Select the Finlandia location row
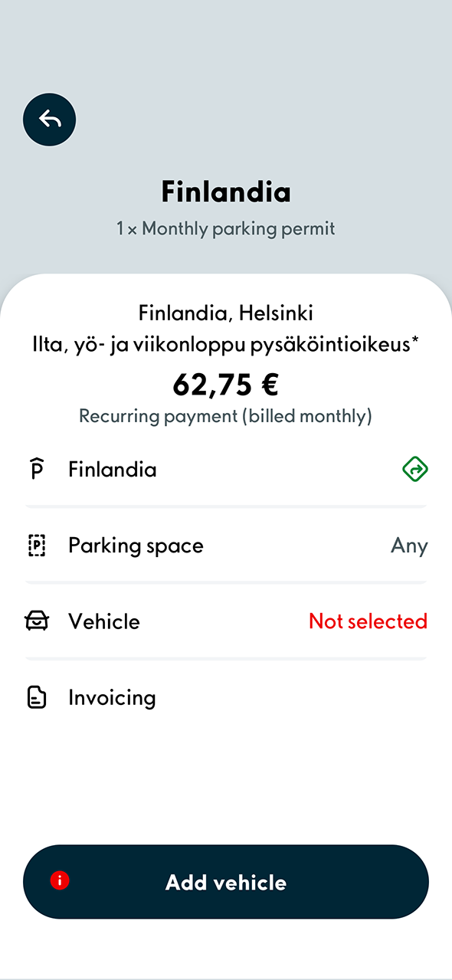Viewport: 452px width, 980px height. (x=226, y=469)
